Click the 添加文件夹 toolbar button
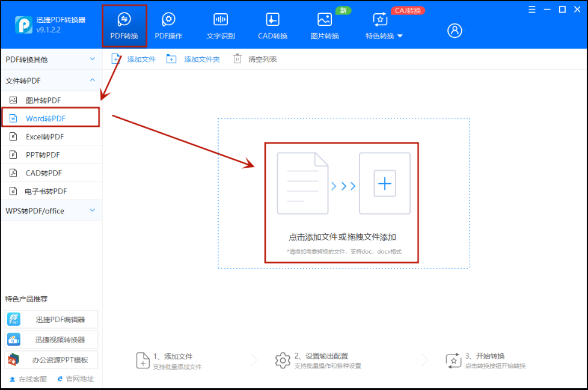 click(x=193, y=59)
